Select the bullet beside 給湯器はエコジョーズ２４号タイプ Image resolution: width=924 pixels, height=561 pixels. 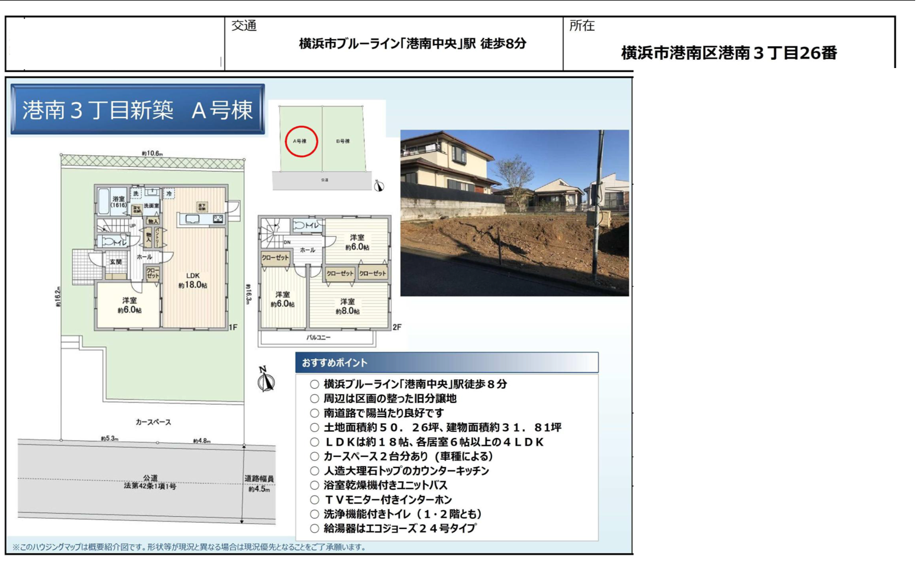tap(315, 528)
